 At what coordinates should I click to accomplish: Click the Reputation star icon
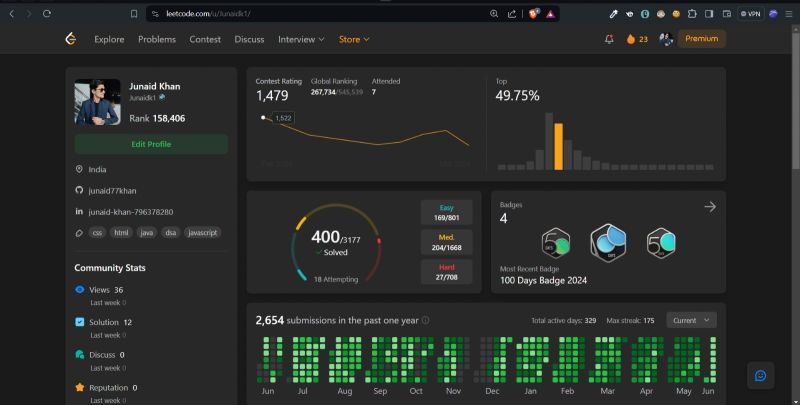coord(80,387)
